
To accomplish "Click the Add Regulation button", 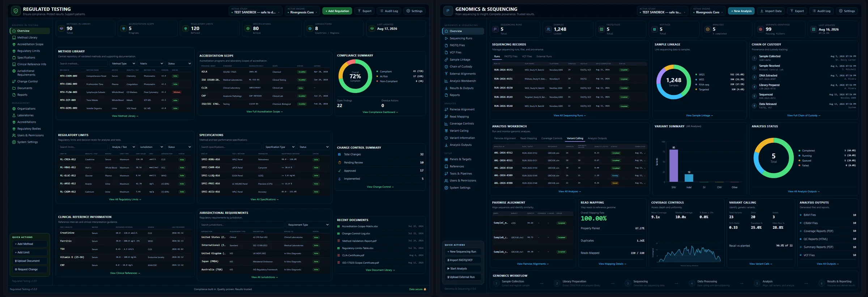I will coord(337,11).
